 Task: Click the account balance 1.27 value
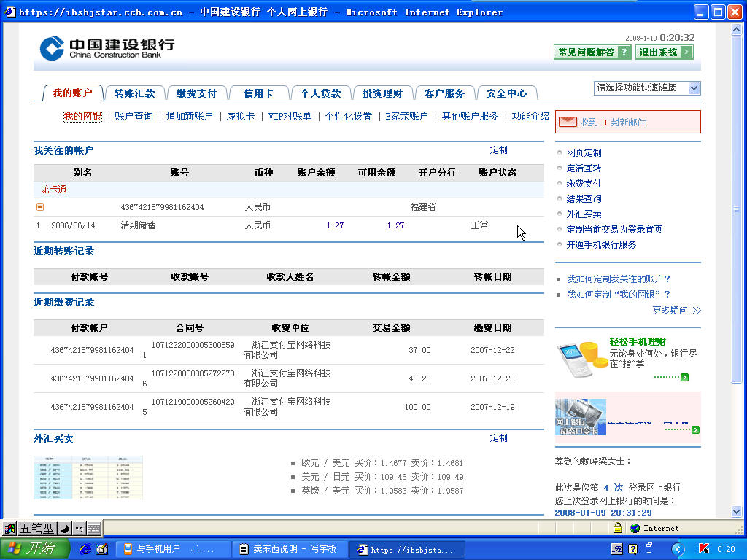tap(335, 225)
